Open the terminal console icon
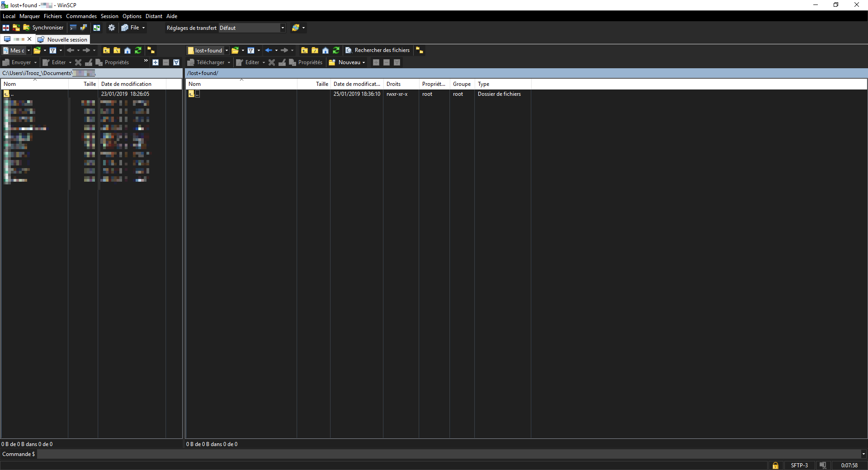Image resolution: width=868 pixels, height=470 pixels. [73, 28]
